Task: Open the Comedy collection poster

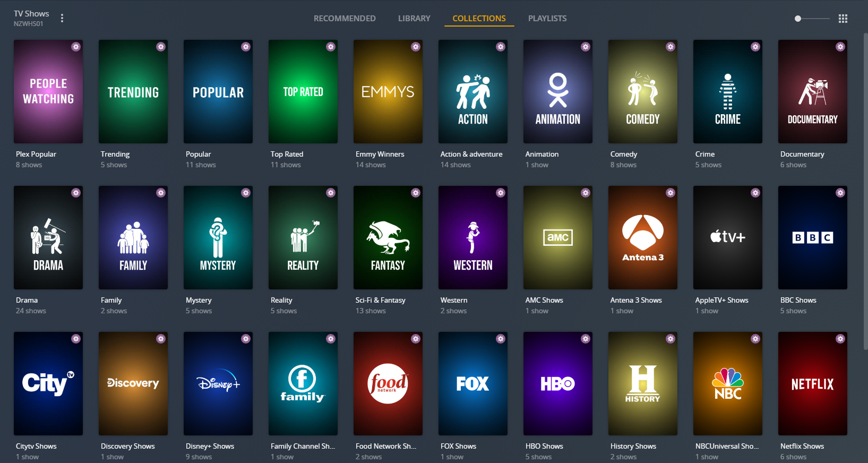Action: [642, 91]
